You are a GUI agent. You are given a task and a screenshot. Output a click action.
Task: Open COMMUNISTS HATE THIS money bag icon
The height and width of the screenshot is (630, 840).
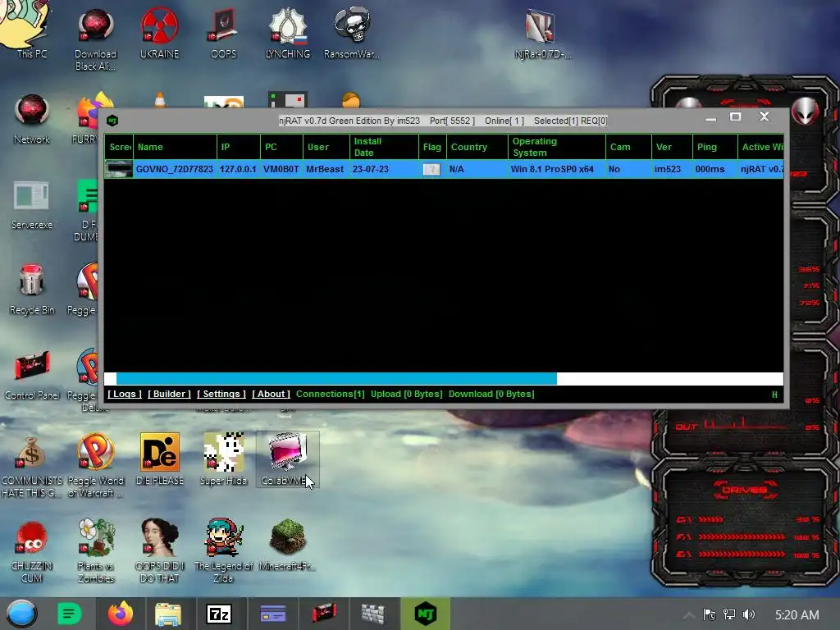tap(32, 466)
